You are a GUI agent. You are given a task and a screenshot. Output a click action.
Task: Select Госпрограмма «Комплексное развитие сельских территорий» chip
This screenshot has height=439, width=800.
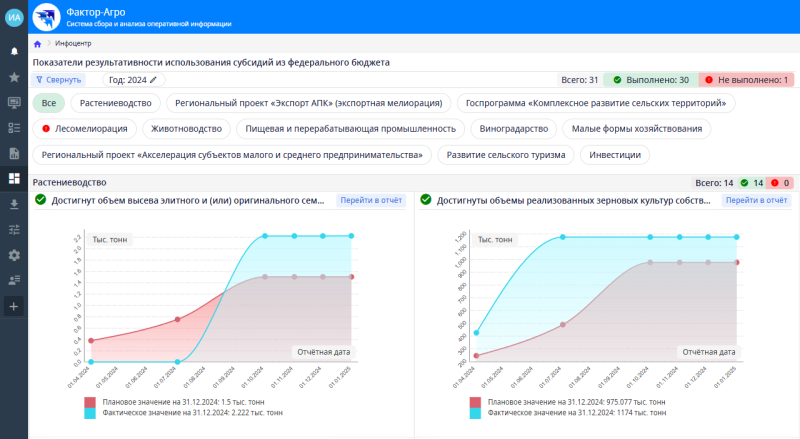click(596, 103)
